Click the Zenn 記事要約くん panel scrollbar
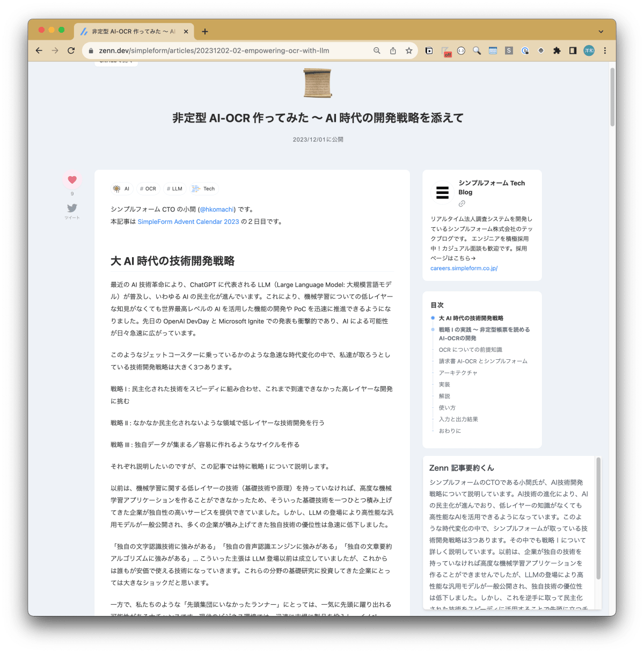 (598, 518)
